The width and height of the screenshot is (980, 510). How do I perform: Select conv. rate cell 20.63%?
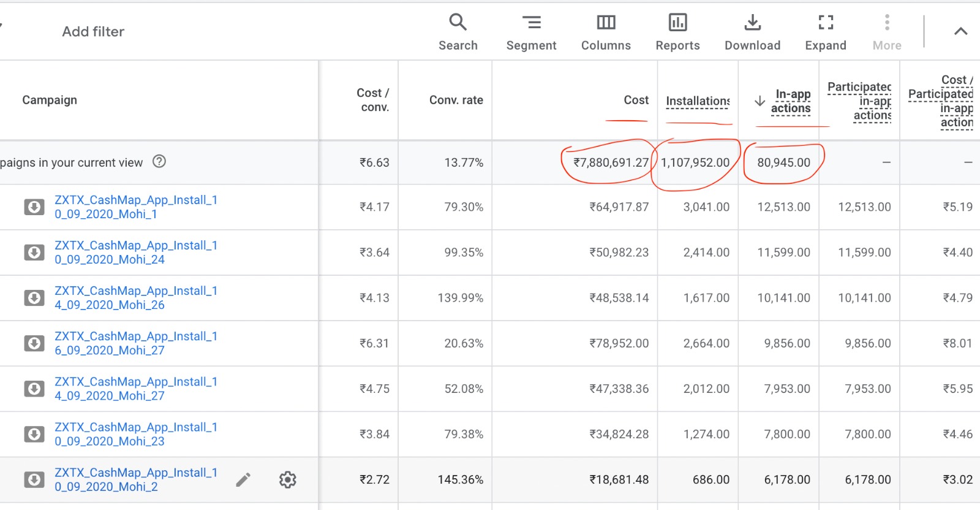[x=464, y=343]
